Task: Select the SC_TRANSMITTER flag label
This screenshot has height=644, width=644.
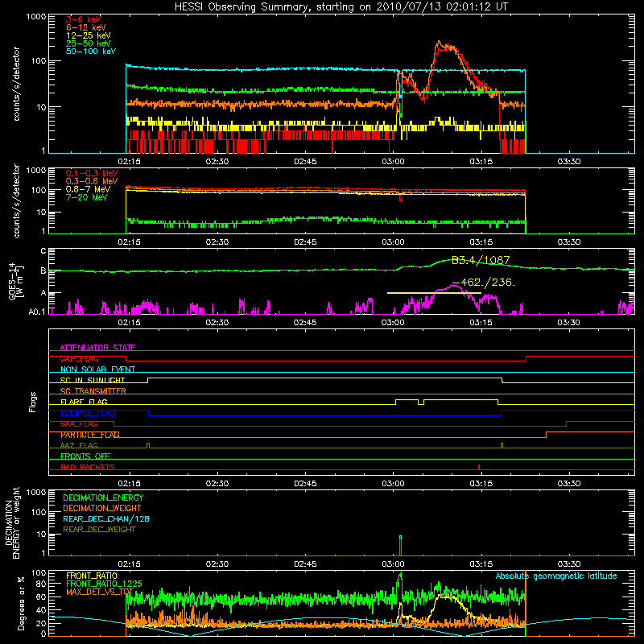Action: 93,390
